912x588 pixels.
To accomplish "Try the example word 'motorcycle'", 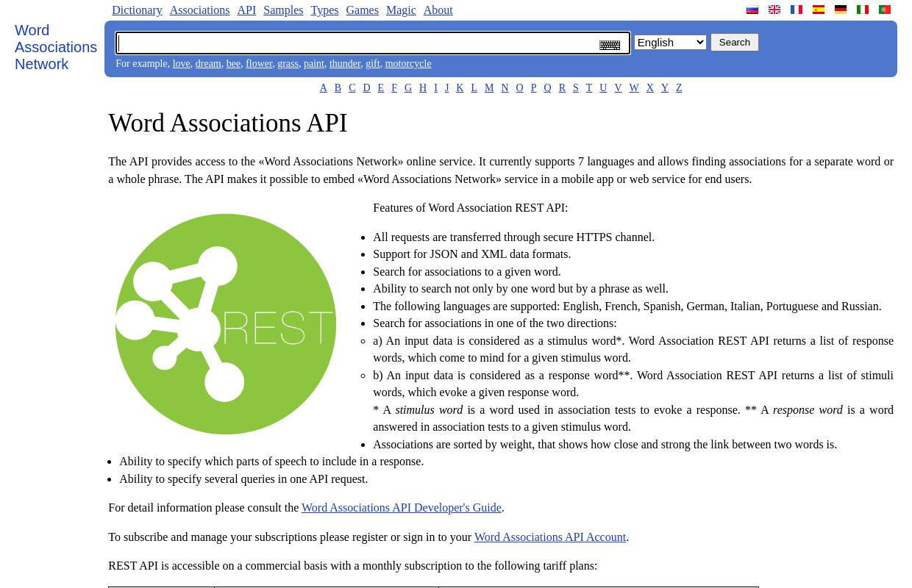I will [408, 64].
